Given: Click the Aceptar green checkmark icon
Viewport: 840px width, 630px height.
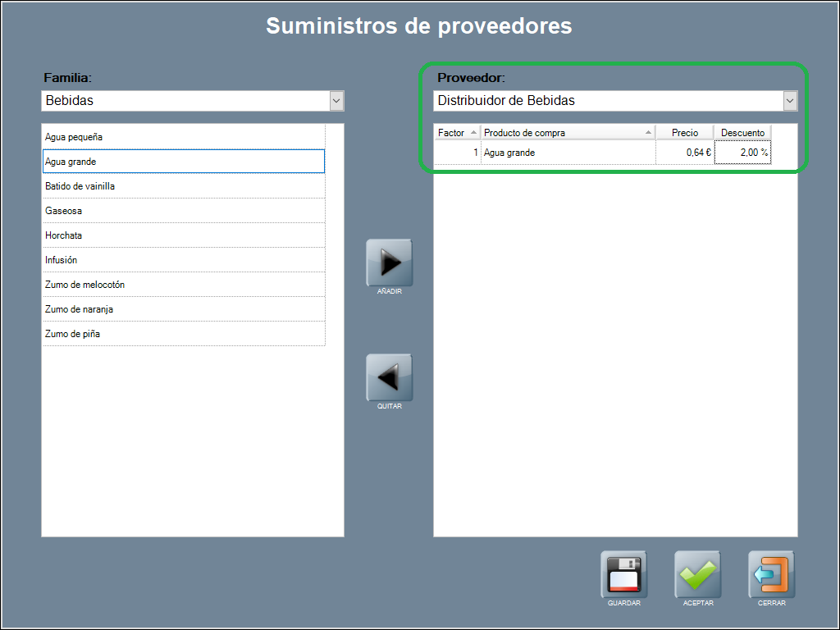Looking at the screenshot, I should 697,574.
